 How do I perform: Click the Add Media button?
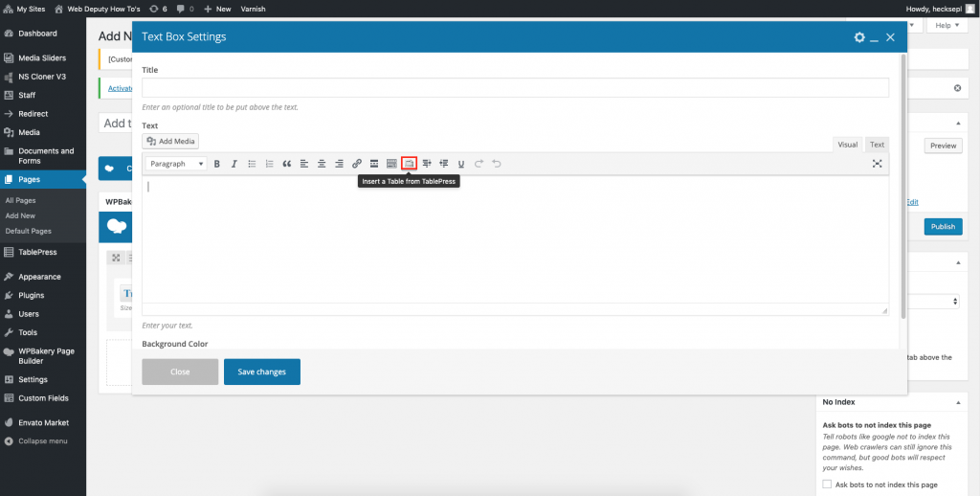170,142
